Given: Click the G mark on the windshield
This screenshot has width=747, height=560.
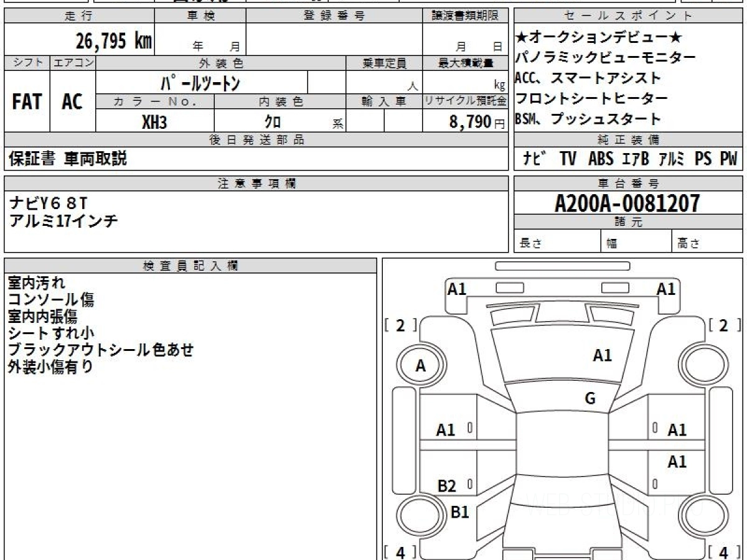Looking at the screenshot, I should point(590,399).
